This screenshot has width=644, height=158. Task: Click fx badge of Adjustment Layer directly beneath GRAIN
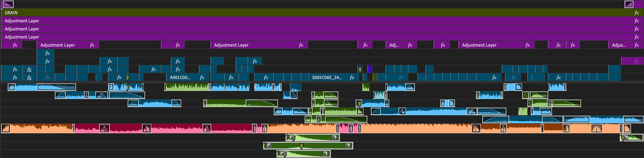(x=636, y=21)
